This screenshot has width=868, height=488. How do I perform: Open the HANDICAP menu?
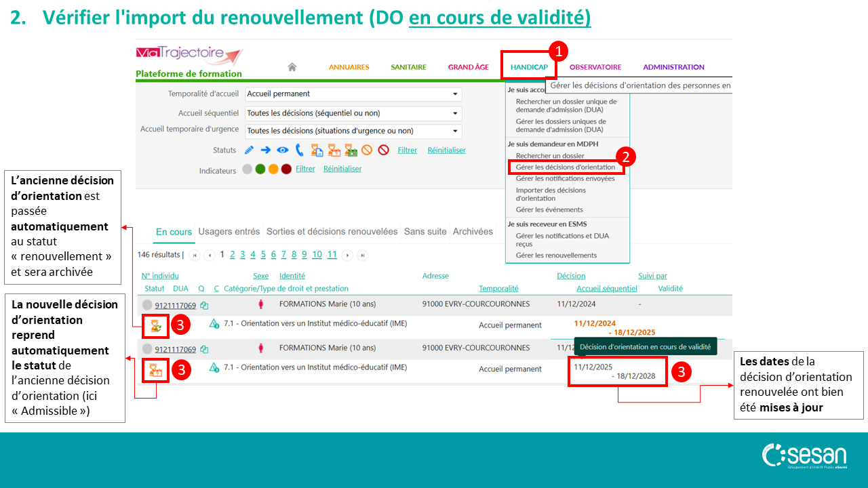[x=529, y=67]
